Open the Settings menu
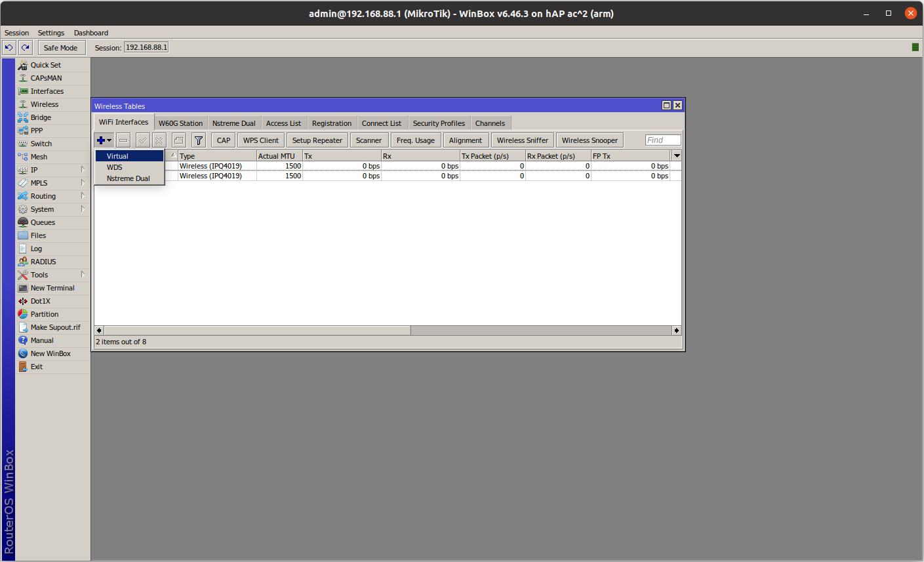Screen dimensions: 924x562 point(51,33)
